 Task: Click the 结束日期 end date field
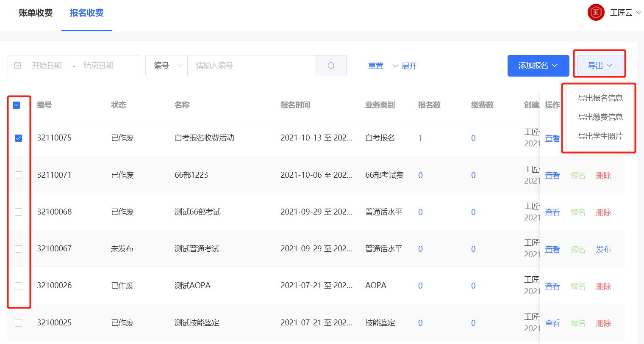[98, 66]
